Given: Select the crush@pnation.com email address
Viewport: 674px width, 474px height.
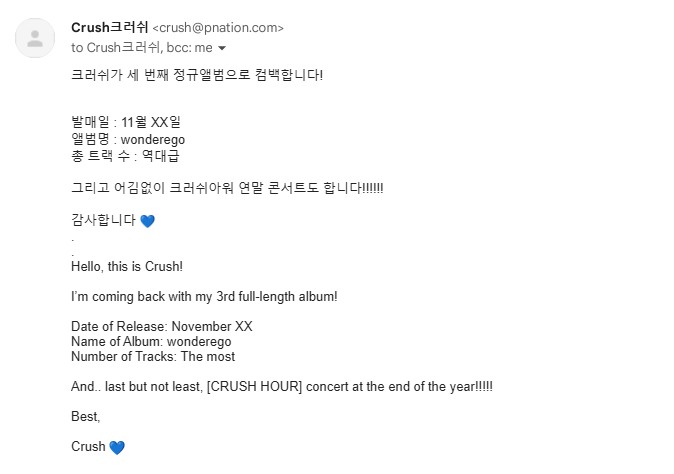Looking at the screenshot, I should (218, 28).
